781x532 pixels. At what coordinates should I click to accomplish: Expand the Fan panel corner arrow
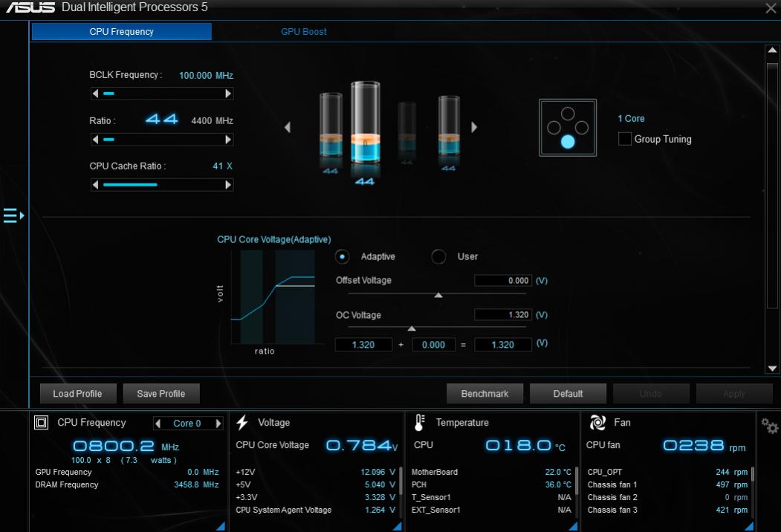[750, 526]
